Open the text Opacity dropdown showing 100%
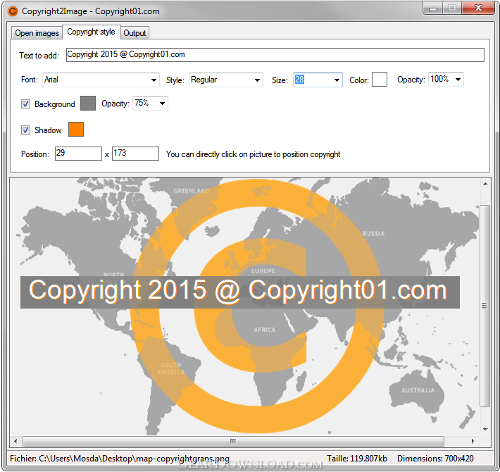 click(446, 79)
